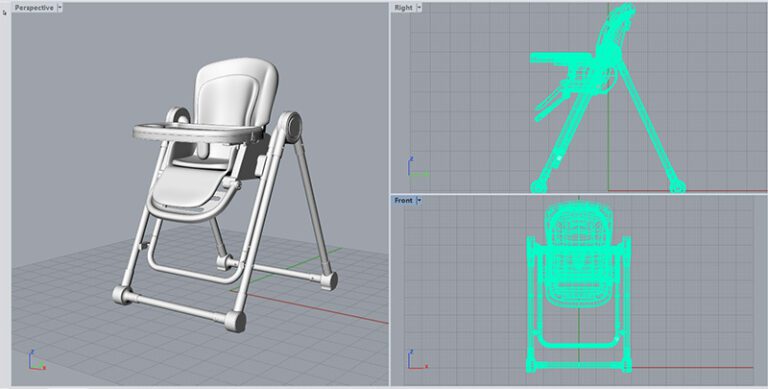Select the high chair model in Perspective view
This screenshot has width=768, height=389.
226,196
